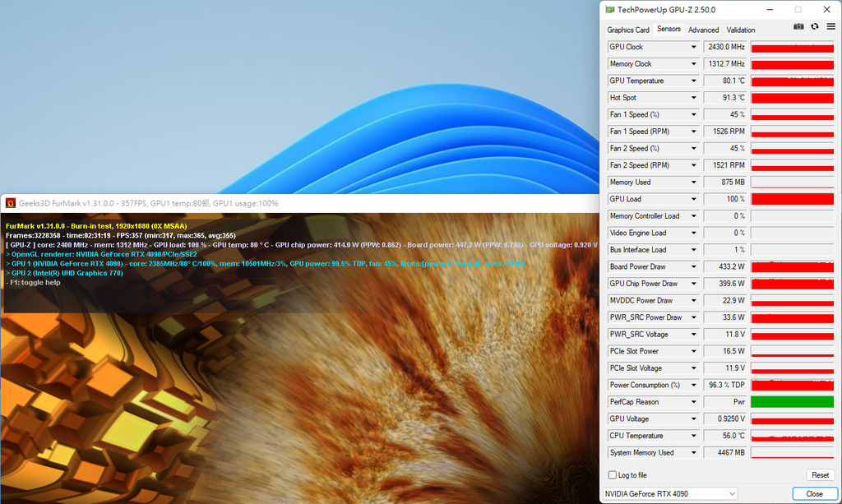Viewport: 842px width, 504px height.
Task: Click the Reset button
Action: click(820, 475)
